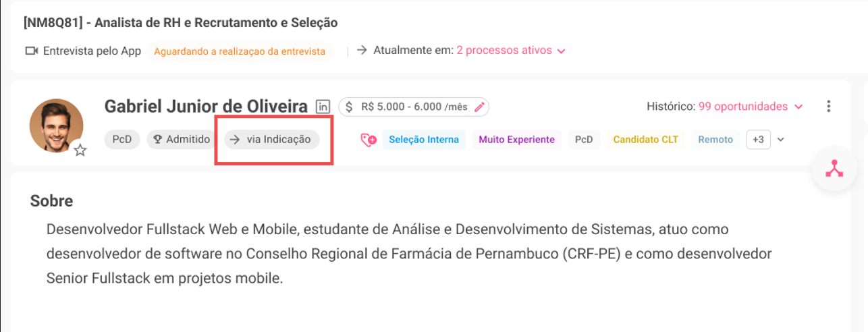Select the 'Remoto' tag
Viewport: 868px width, 332px height.
pyautogui.click(x=715, y=140)
